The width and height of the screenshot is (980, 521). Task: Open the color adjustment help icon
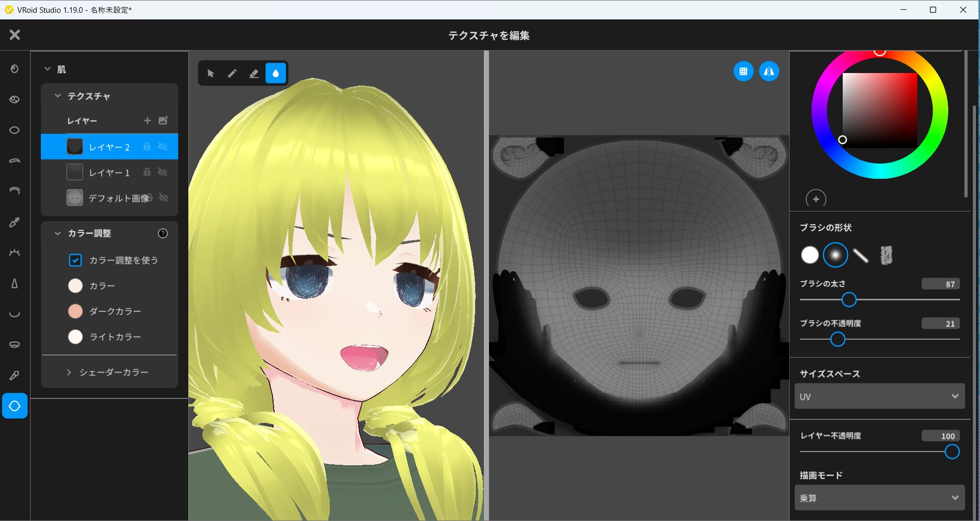[163, 233]
